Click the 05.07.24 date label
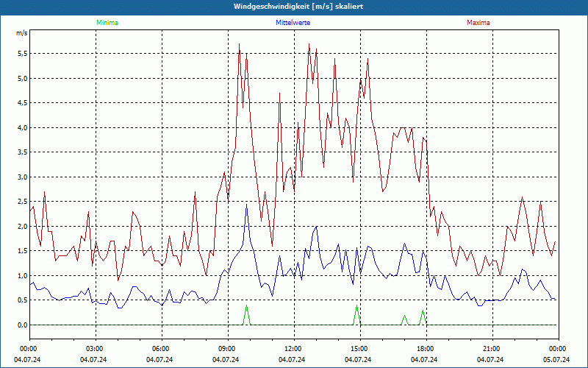Image resolution: width=588 pixels, height=368 pixels. coord(556,360)
